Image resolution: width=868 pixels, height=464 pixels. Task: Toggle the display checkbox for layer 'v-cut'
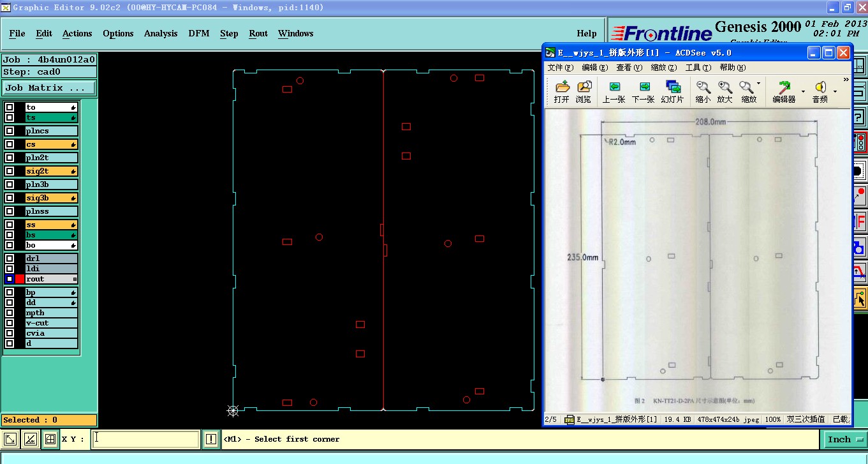tap(10, 323)
